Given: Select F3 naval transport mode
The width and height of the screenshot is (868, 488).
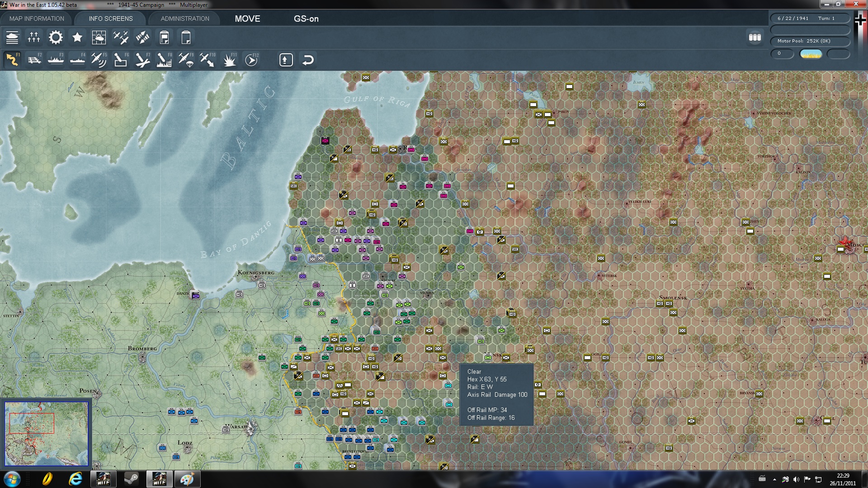Looking at the screenshot, I should point(56,60).
